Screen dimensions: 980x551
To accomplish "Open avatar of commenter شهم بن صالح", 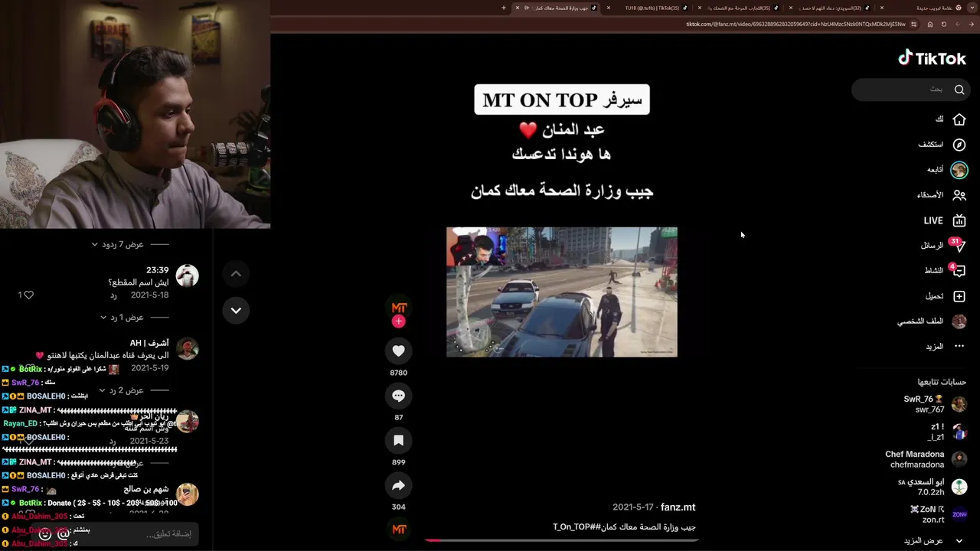I will [188, 494].
